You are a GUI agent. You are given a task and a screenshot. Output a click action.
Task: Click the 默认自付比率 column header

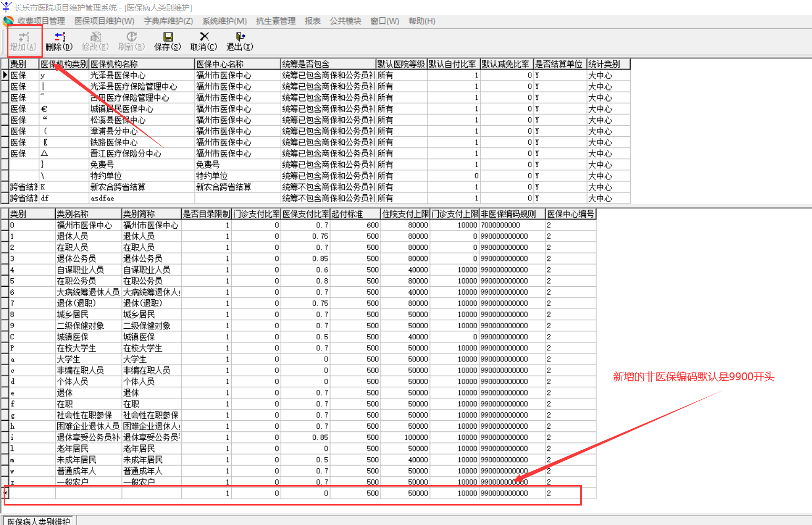click(454, 64)
